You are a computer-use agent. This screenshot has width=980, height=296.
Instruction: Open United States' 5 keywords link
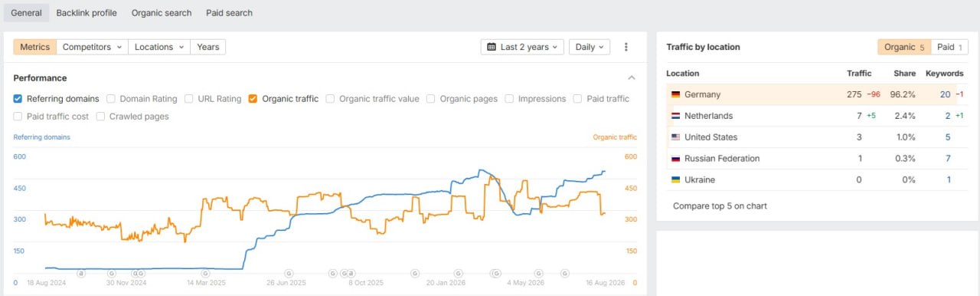coord(947,137)
